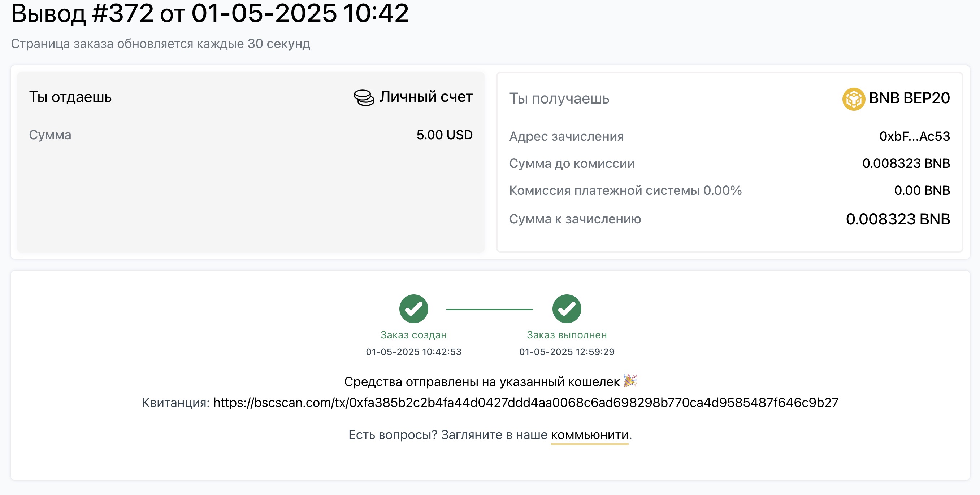The height and width of the screenshot is (495, 980).
Task: Open the коммьюнити link
Action: point(590,434)
